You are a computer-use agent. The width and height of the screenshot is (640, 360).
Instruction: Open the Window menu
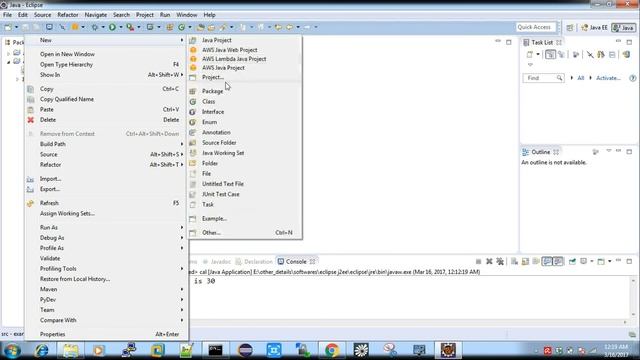click(187, 15)
